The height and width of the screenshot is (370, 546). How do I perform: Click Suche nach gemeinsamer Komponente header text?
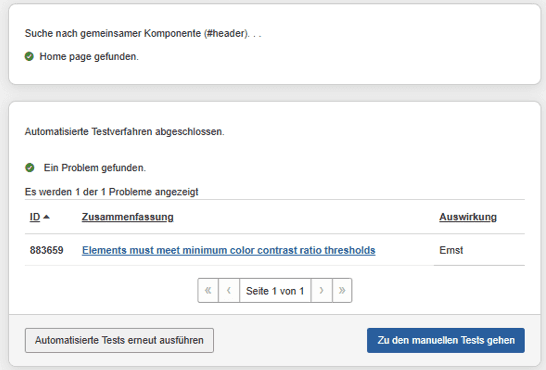pyautogui.click(x=143, y=33)
